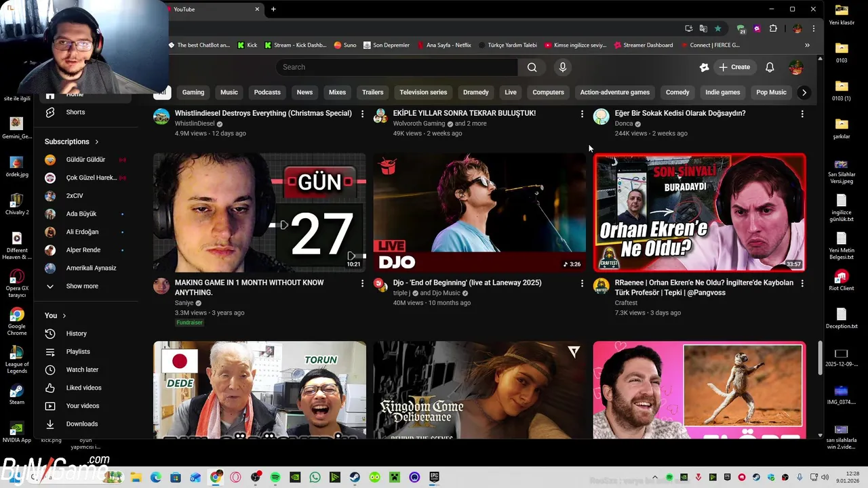Select the Indie games chip
This screenshot has height=488, width=868.
click(722, 92)
